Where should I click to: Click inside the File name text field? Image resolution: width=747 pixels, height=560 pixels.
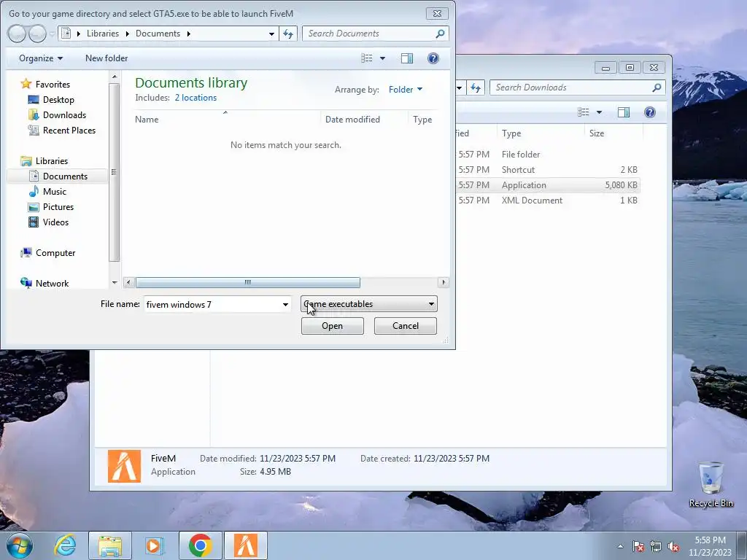coord(212,304)
